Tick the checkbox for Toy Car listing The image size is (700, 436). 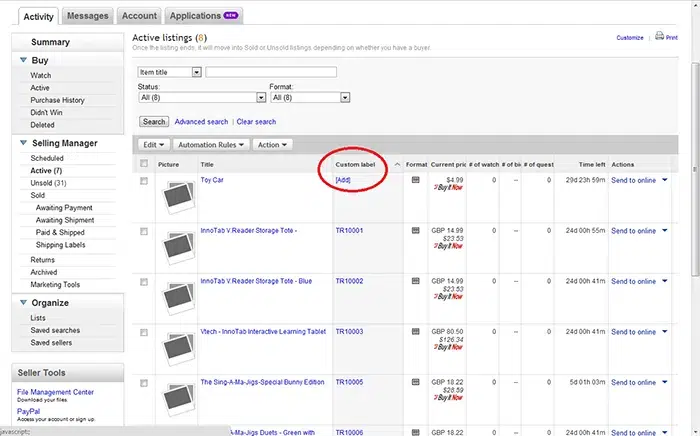144,181
